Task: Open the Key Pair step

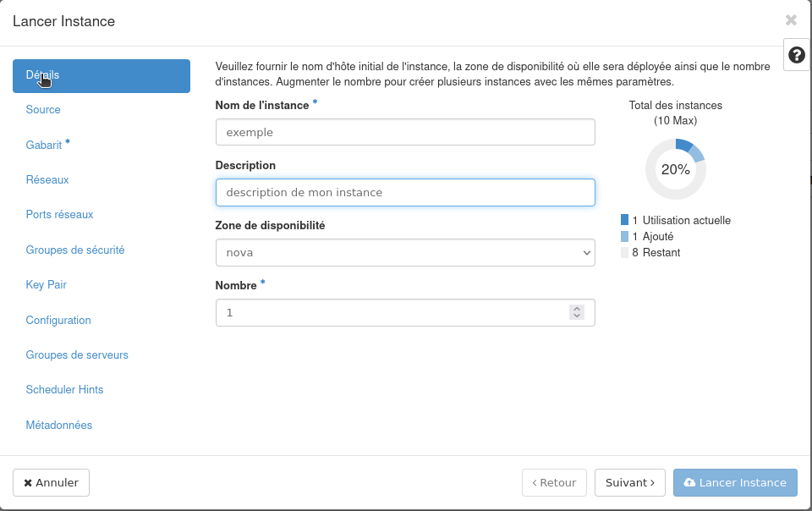Action: click(46, 285)
